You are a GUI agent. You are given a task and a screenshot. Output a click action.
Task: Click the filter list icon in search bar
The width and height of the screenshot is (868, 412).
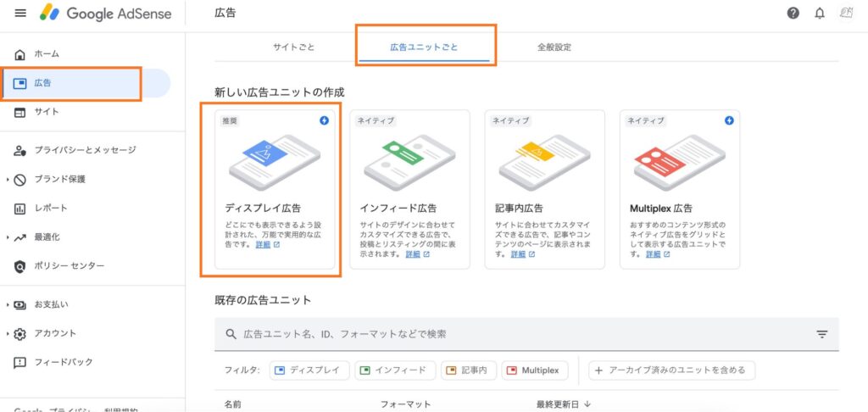click(x=821, y=334)
